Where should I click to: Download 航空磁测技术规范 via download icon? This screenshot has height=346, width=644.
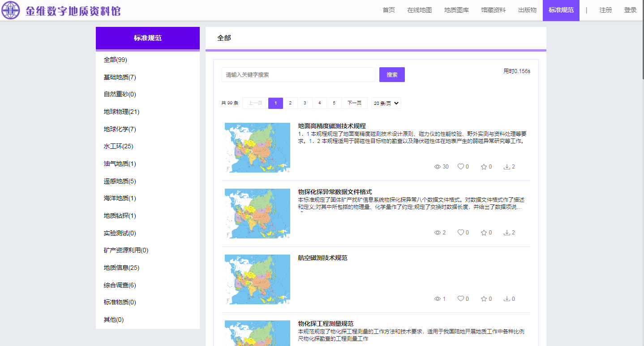click(x=507, y=299)
